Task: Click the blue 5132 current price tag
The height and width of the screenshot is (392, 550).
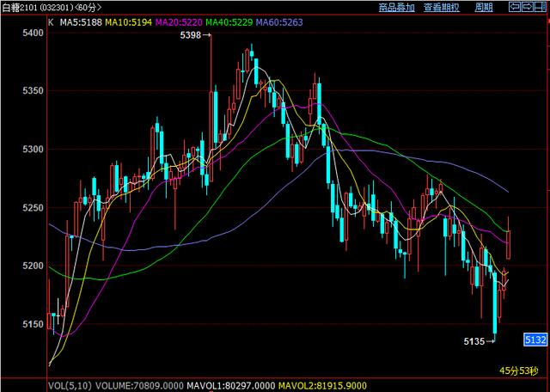Action: (x=535, y=340)
